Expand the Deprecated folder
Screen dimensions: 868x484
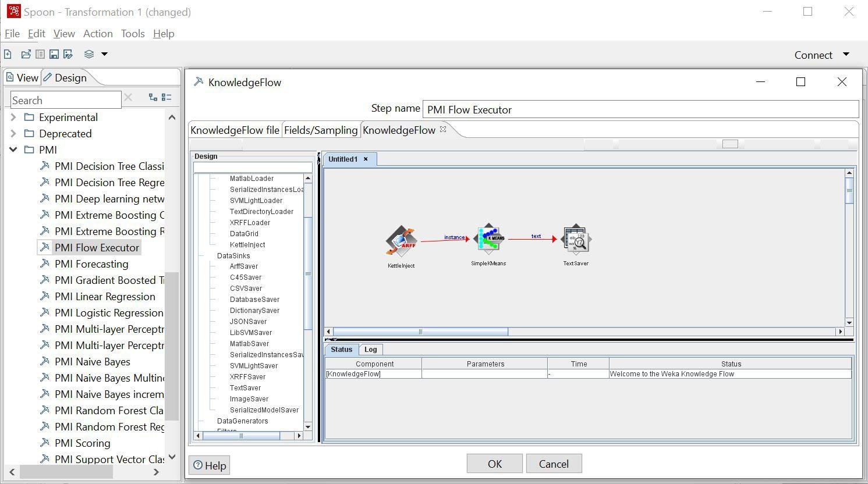13,133
